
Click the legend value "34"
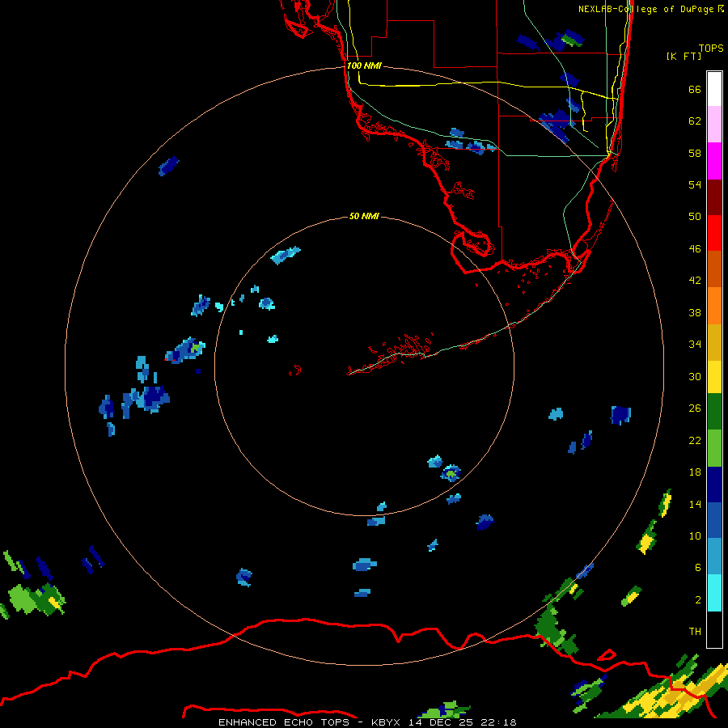695,345
